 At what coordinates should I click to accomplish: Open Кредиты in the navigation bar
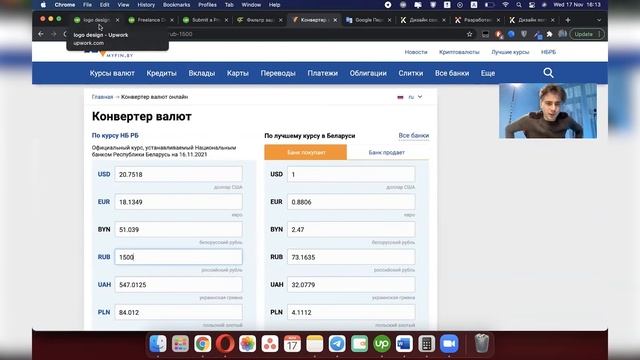pyautogui.click(x=161, y=73)
